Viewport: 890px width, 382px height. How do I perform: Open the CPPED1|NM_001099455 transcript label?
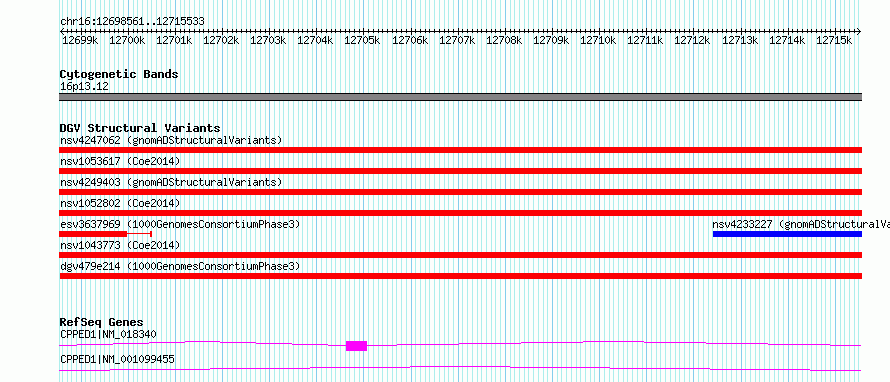[117, 359]
